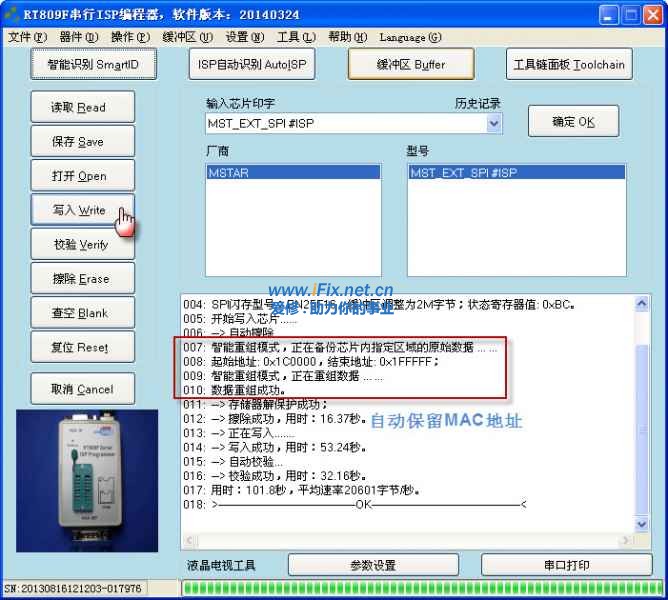Image resolution: width=668 pixels, height=600 pixels.
Task: Confirm chip selection with OK button
Action: (573, 122)
